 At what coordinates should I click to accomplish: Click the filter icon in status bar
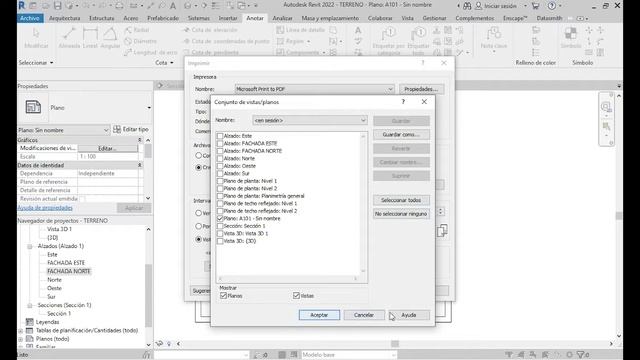(x=580, y=355)
